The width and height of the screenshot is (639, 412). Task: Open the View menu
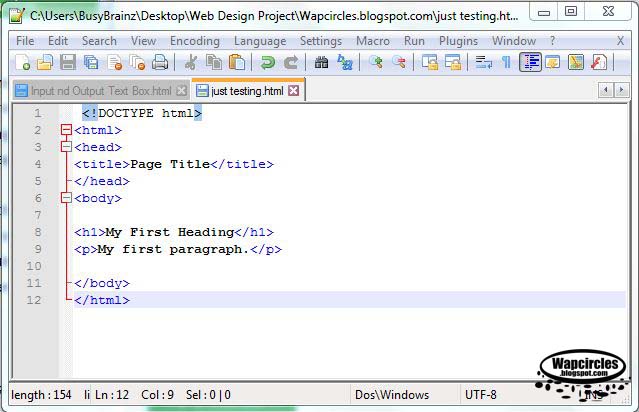[x=143, y=41]
